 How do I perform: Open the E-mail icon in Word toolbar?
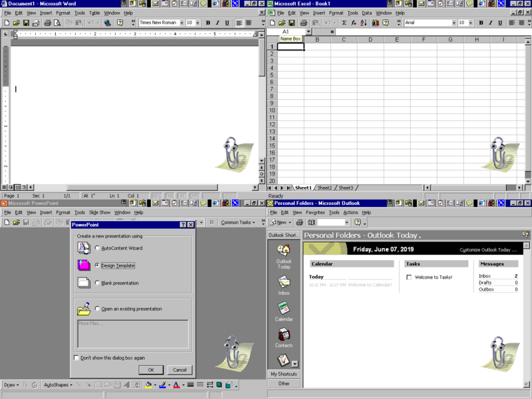[x=36, y=23]
